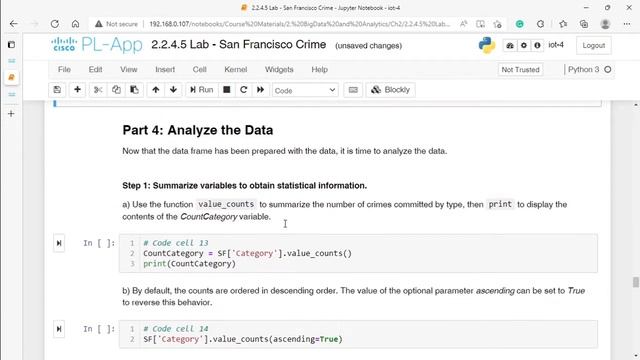Run Code cell 14 with its side play button
Viewport: 640px width, 360px height.
click(59, 329)
